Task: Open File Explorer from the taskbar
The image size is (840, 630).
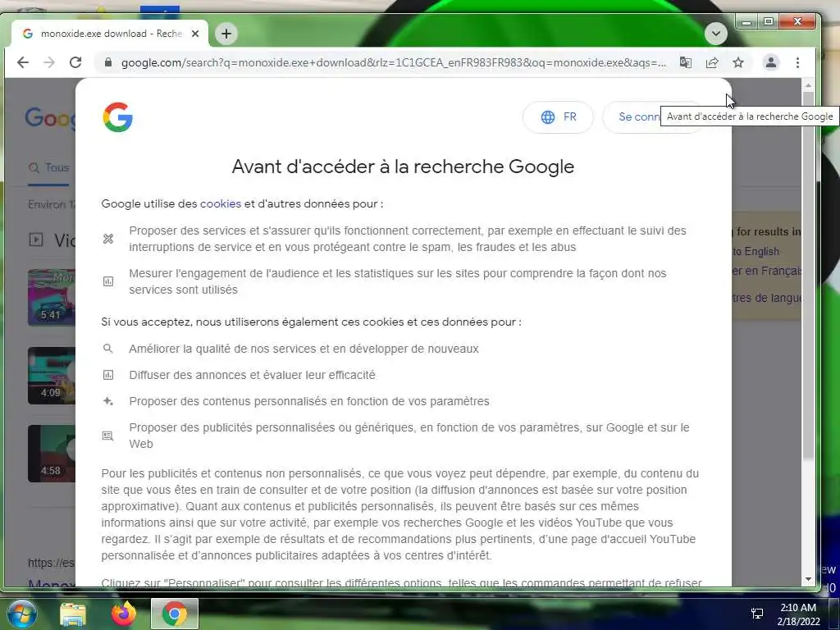Action: [x=73, y=614]
